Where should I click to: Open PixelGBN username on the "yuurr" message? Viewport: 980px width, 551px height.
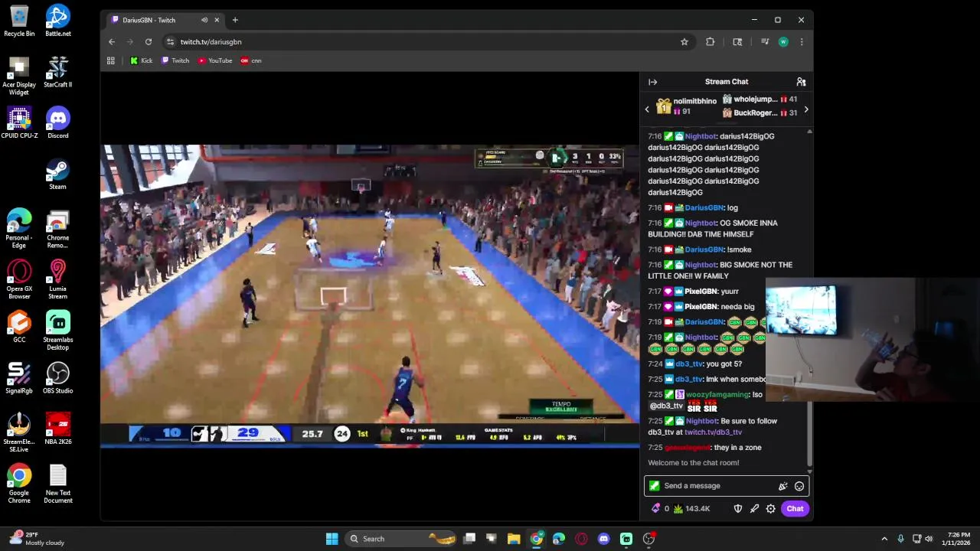tap(701, 292)
